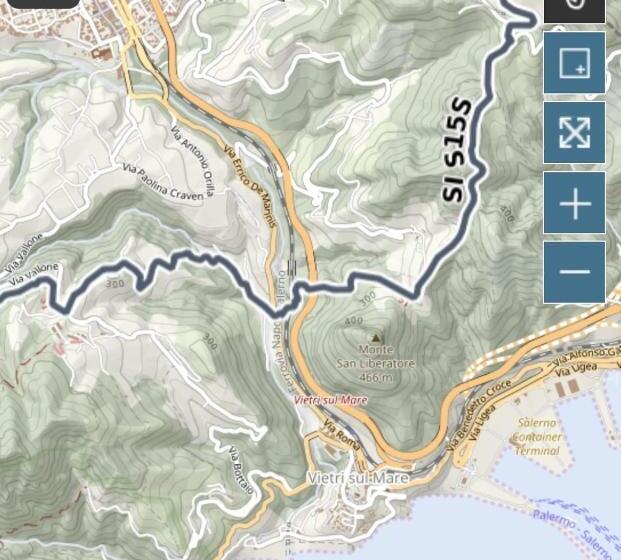Click the lower Via Vallone street label
621x560 pixels.
point(34,274)
